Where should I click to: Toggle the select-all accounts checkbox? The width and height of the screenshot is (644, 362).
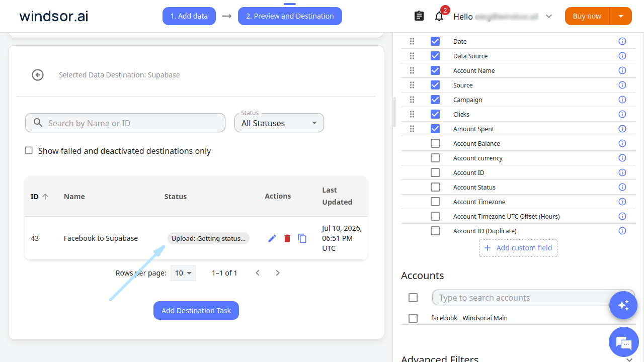(x=413, y=298)
